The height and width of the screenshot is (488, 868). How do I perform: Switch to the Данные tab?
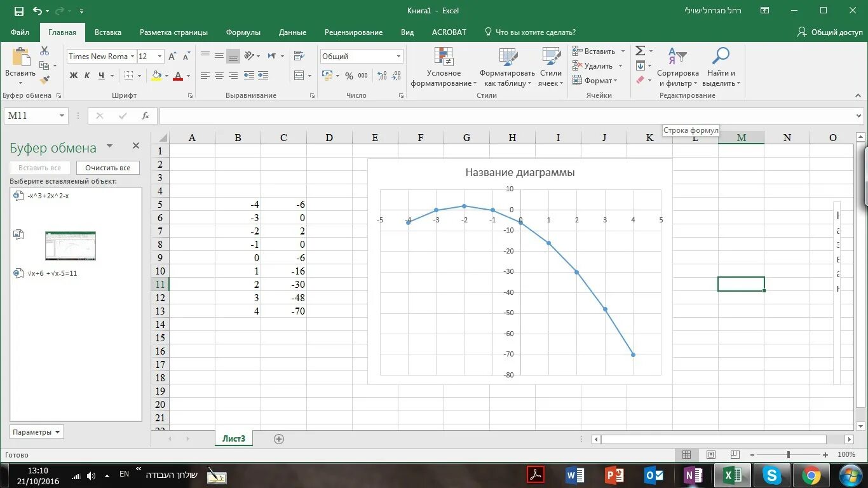tap(292, 32)
